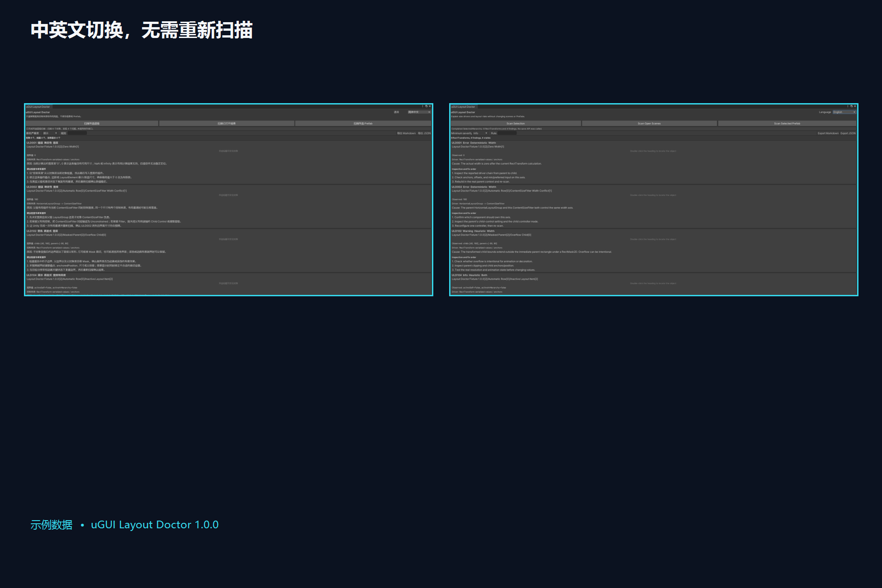882x588 pixels.
Task: Click the '8 RectTransforms, 4 findings, 4 visible' summary
Action: coord(471,138)
